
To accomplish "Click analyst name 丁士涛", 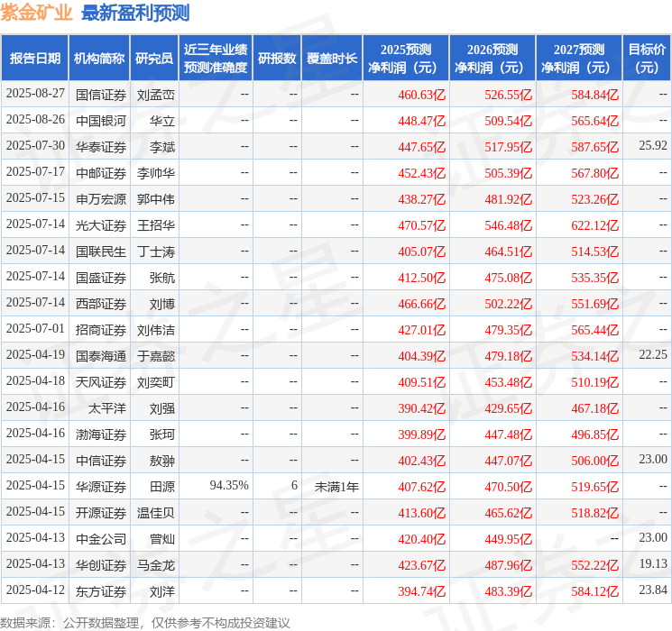I will pyautogui.click(x=156, y=251).
